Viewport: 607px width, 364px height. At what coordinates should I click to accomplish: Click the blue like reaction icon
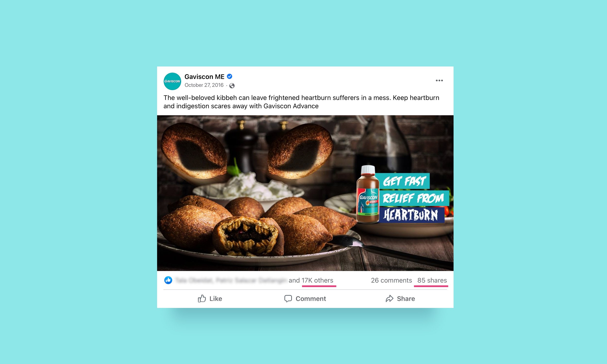(x=168, y=280)
